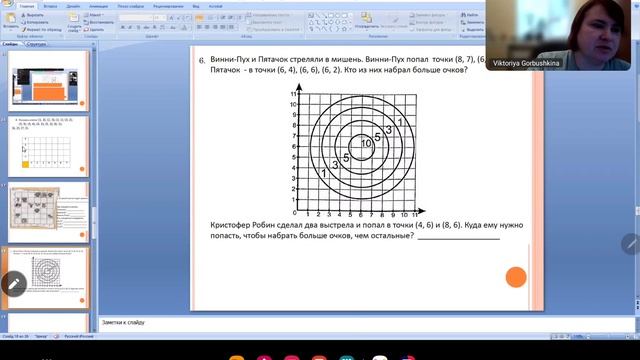Viewport: 640px width, 360px height.
Task: Decrease the list indent level
Action: click(x=223, y=18)
